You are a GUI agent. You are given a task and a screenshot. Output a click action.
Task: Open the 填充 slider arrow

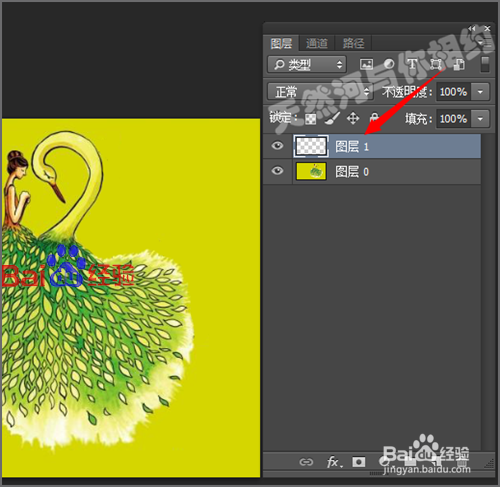click(480, 119)
